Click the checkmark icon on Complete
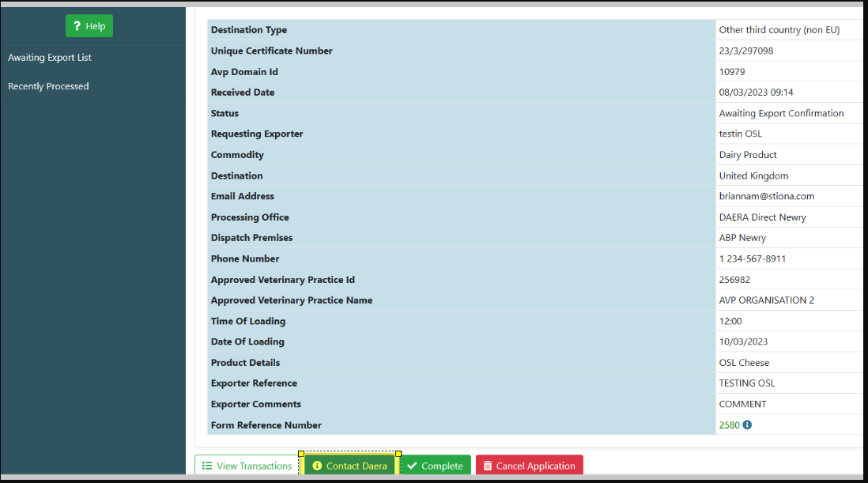Screen dimensions: 868x483 [x=412, y=466]
